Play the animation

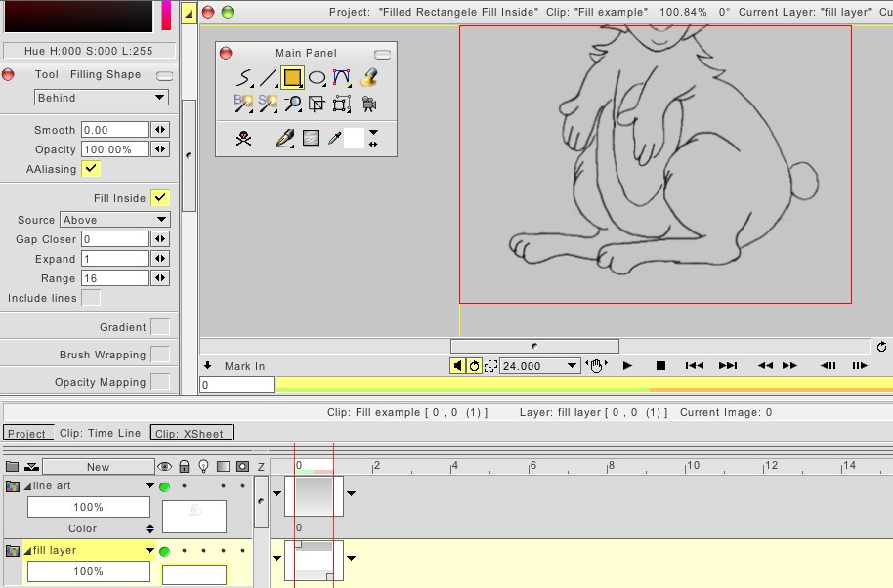click(x=627, y=366)
